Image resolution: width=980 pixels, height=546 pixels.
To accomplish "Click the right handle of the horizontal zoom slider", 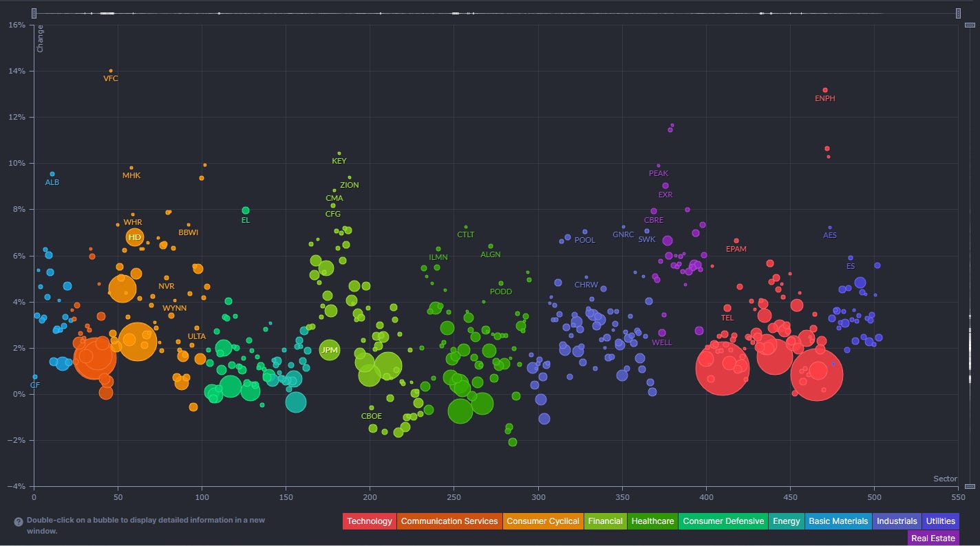I will 958,13.
